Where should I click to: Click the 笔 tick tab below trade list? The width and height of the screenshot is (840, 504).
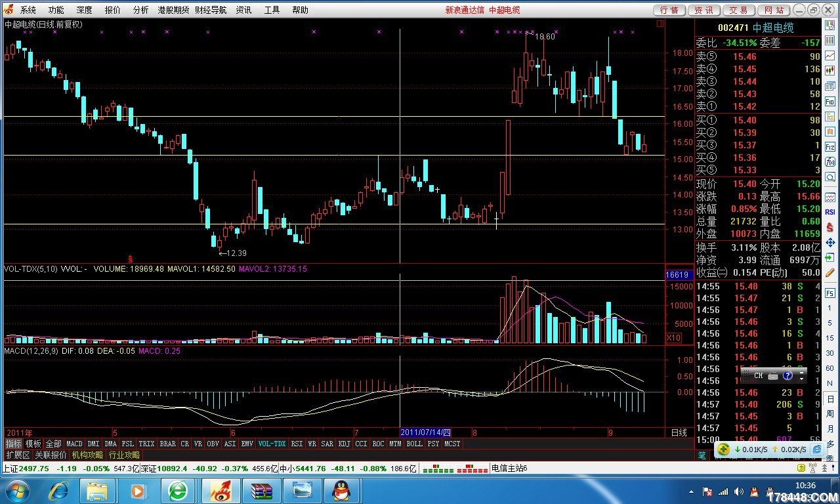pyautogui.click(x=702, y=455)
